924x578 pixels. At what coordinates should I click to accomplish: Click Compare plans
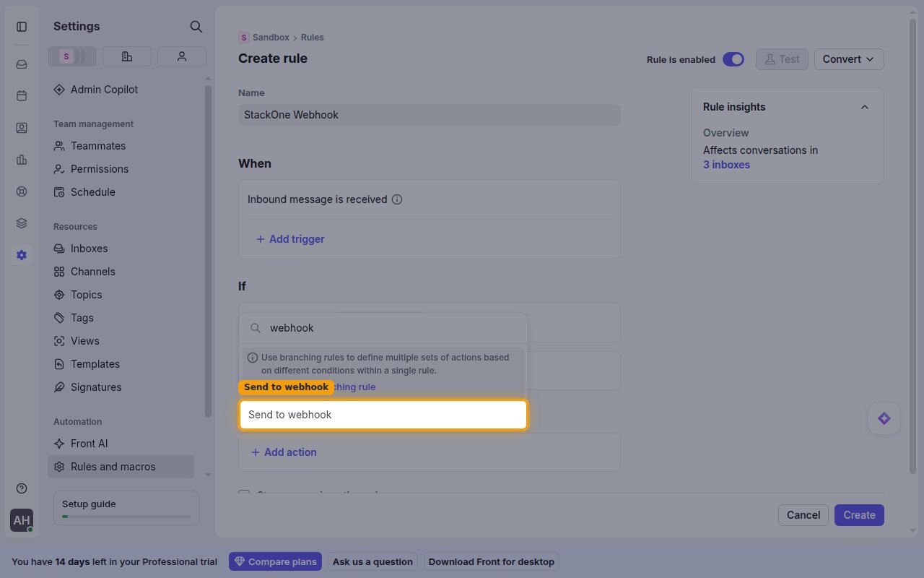coord(275,561)
